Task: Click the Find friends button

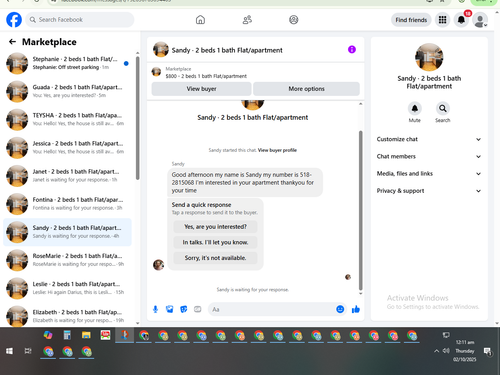Action: pyautogui.click(x=411, y=20)
